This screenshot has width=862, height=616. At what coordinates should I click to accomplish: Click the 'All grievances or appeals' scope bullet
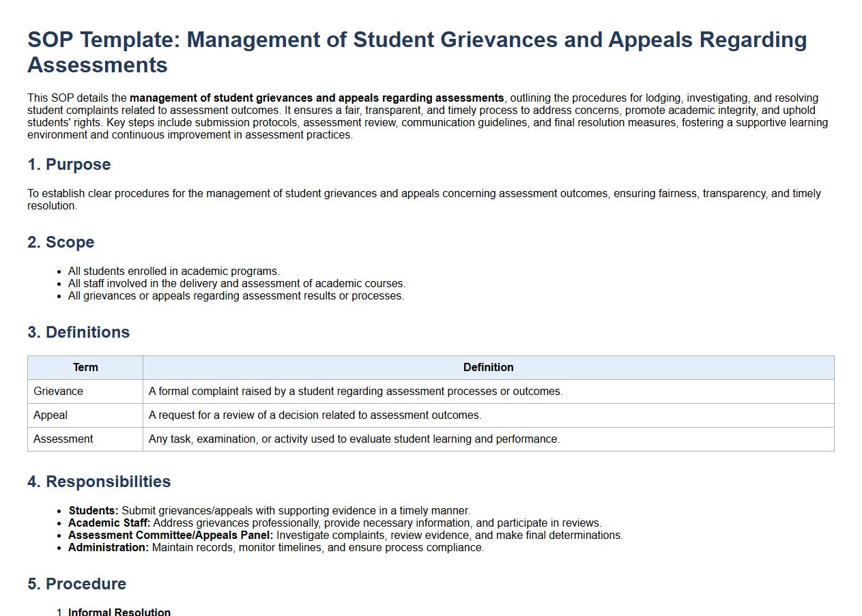[235, 296]
